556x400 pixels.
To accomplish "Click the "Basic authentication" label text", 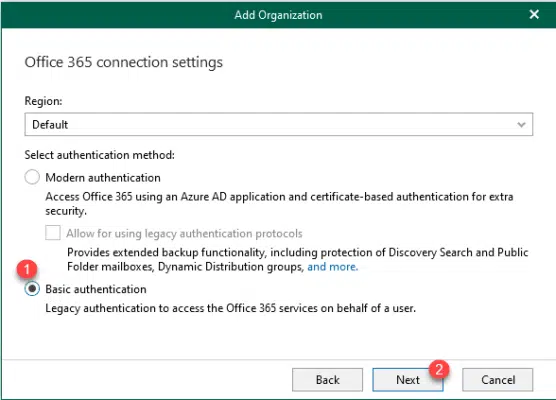I will pyautogui.click(x=96, y=289).
